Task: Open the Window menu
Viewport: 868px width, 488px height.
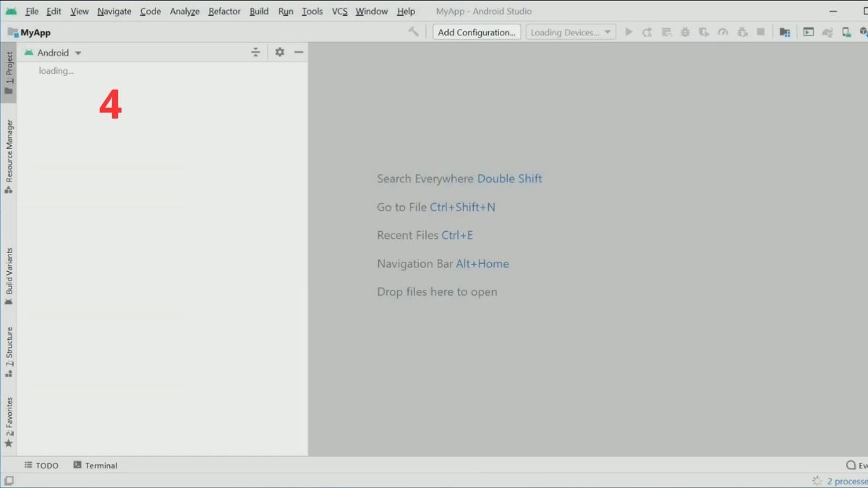Action: 372,11
